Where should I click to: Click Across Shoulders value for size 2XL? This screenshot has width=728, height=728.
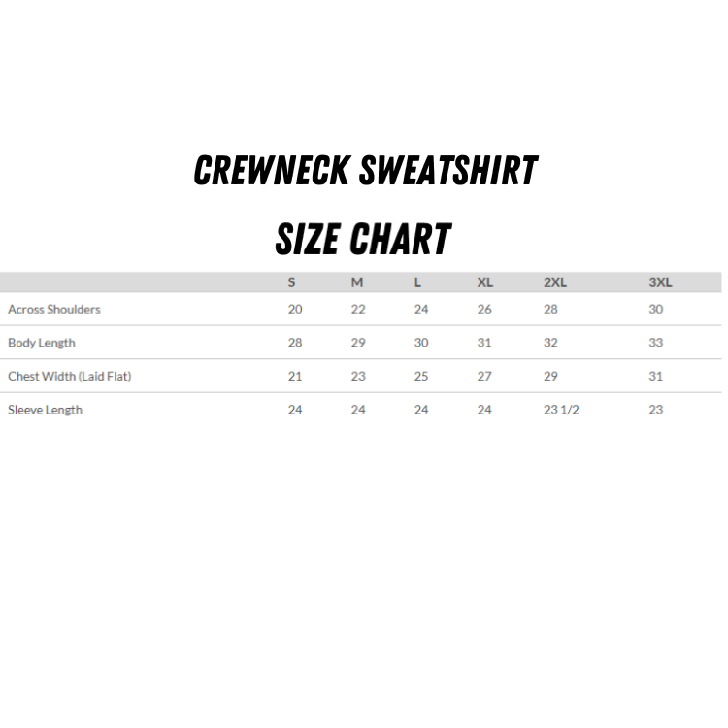coord(551,310)
